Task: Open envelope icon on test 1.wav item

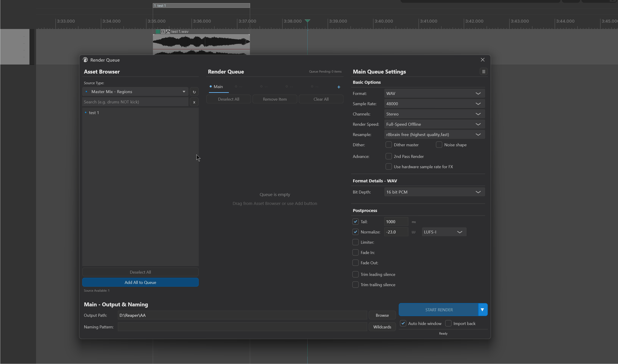Action: 168,32
